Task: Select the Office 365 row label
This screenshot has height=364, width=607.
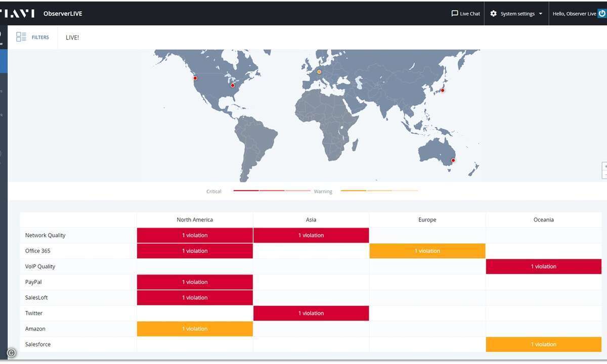Action: [38, 251]
